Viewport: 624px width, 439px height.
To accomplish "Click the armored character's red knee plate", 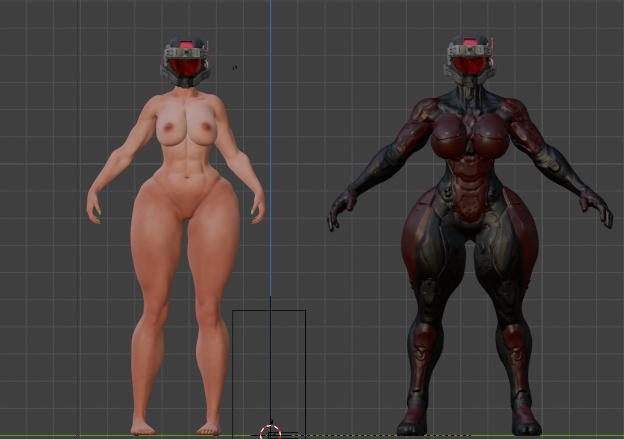I will tap(423, 345).
